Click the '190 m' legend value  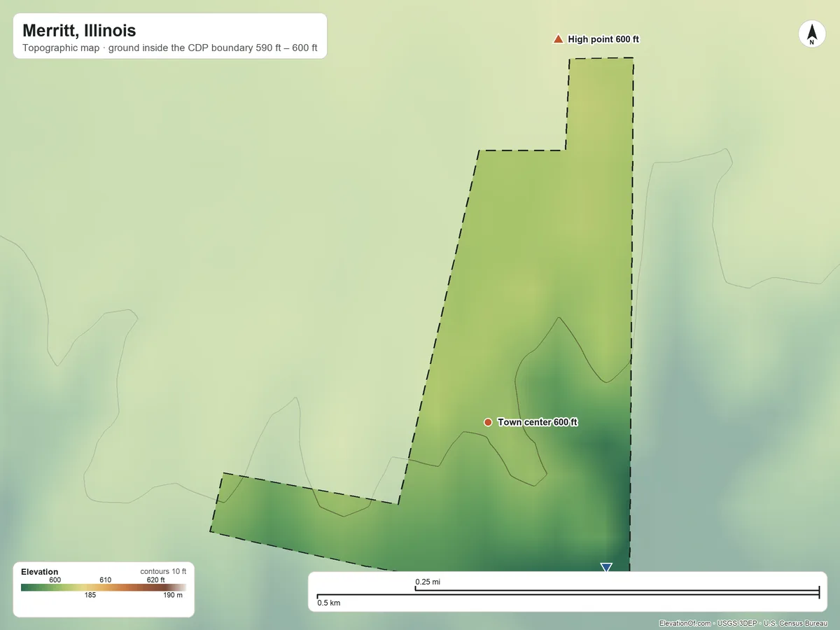pyautogui.click(x=174, y=595)
